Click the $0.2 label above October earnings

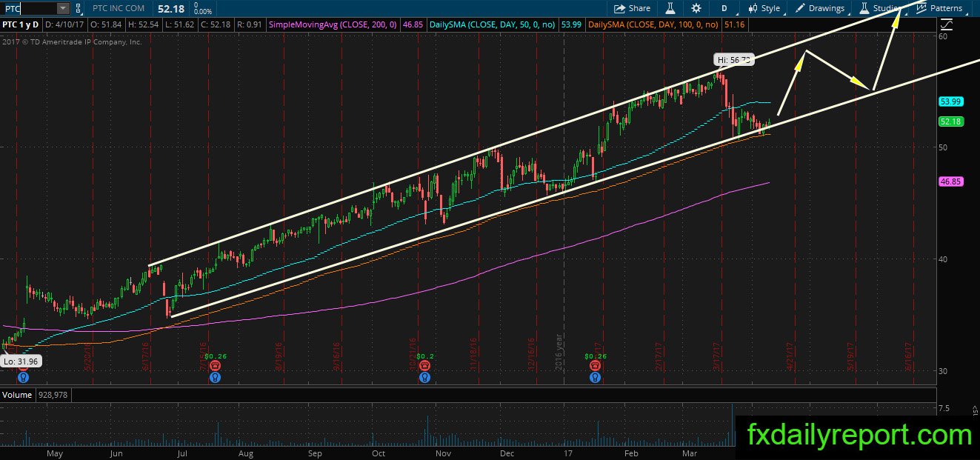coord(424,356)
